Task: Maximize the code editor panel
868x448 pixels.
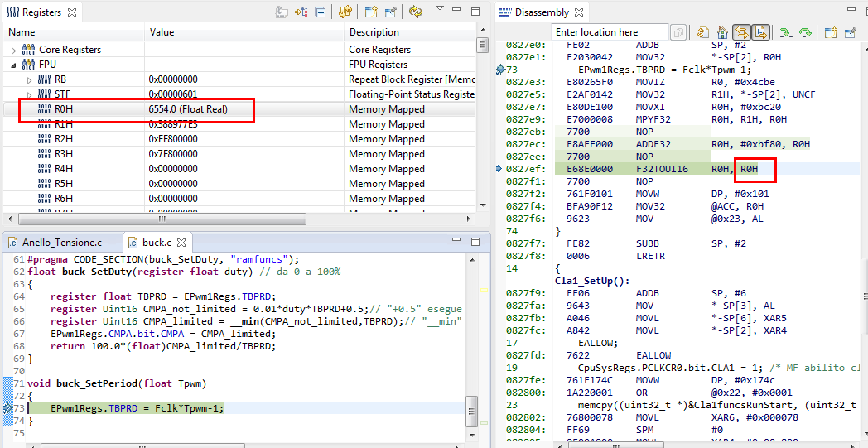Action: 475,242
